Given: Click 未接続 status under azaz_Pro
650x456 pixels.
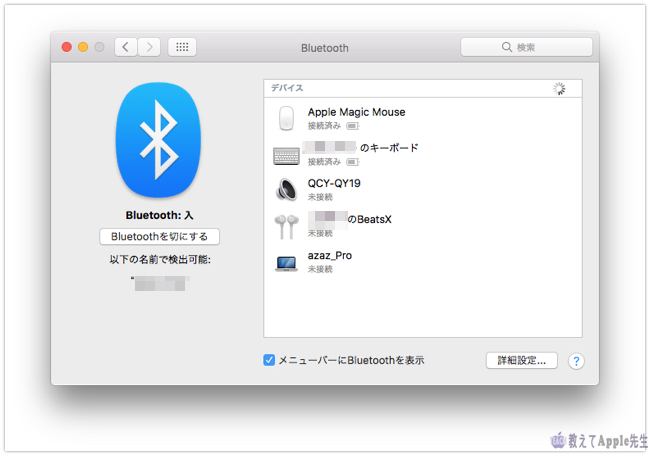Looking at the screenshot, I should (320, 269).
